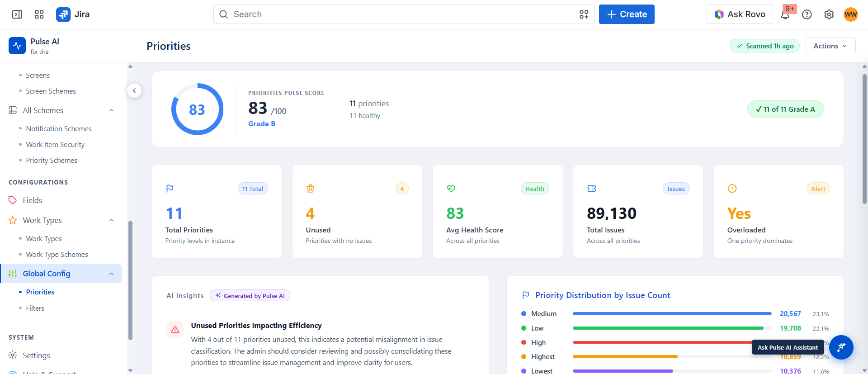Collapse the Work Types section chevron

pyautogui.click(x=111, y=220)
